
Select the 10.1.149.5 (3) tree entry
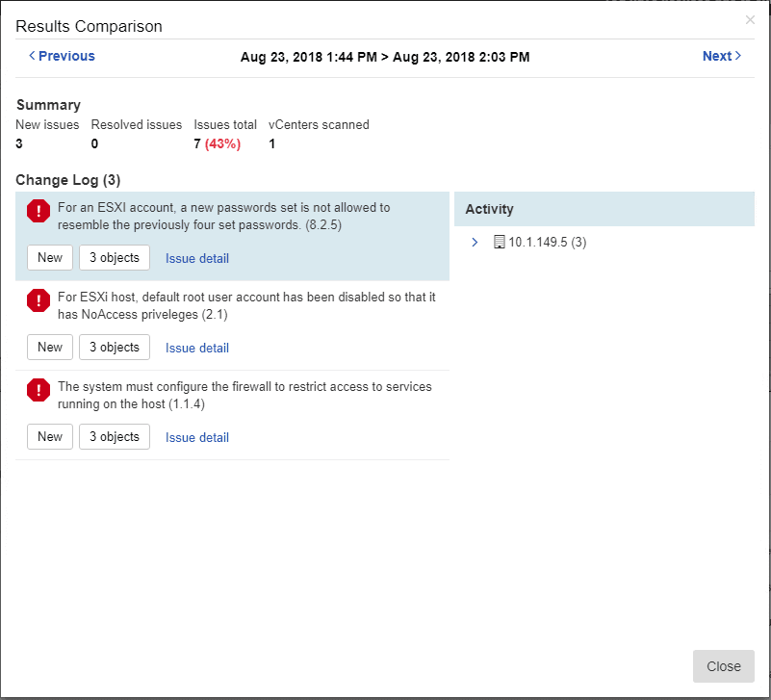tap(547, 243)
